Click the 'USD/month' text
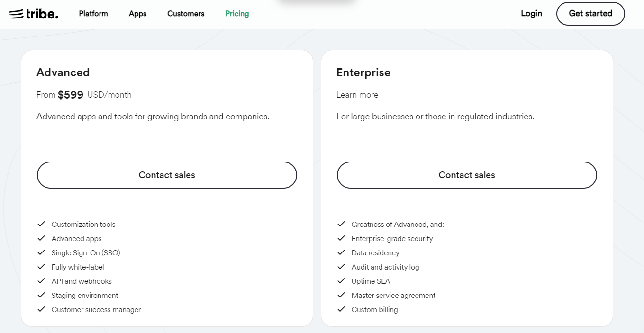 pyautogui.click(x=109, y=95)
